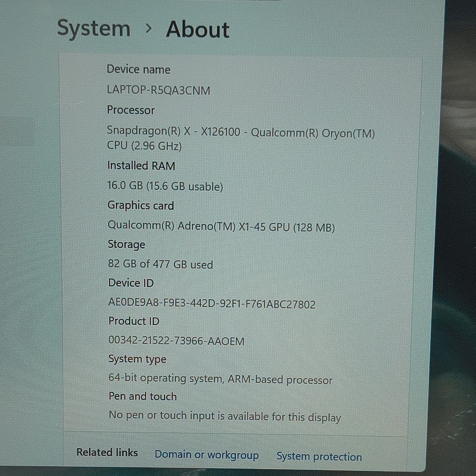Click the Device ID label

point(131,283)
